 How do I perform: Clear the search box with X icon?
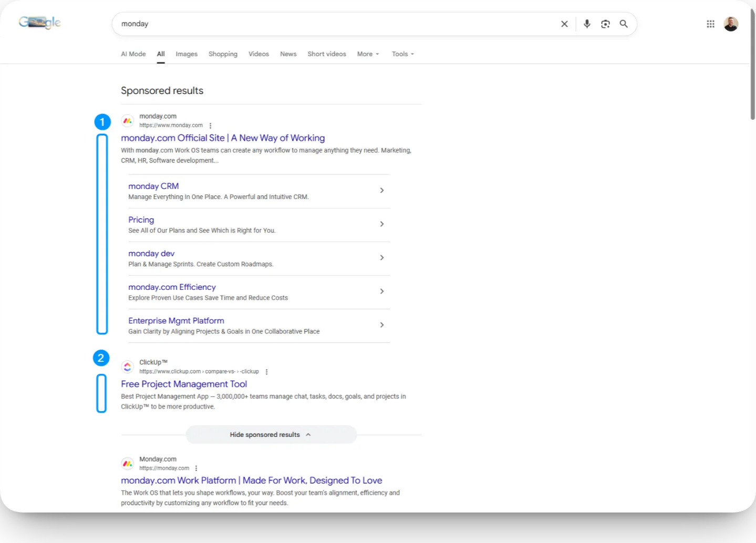point(564,24)
